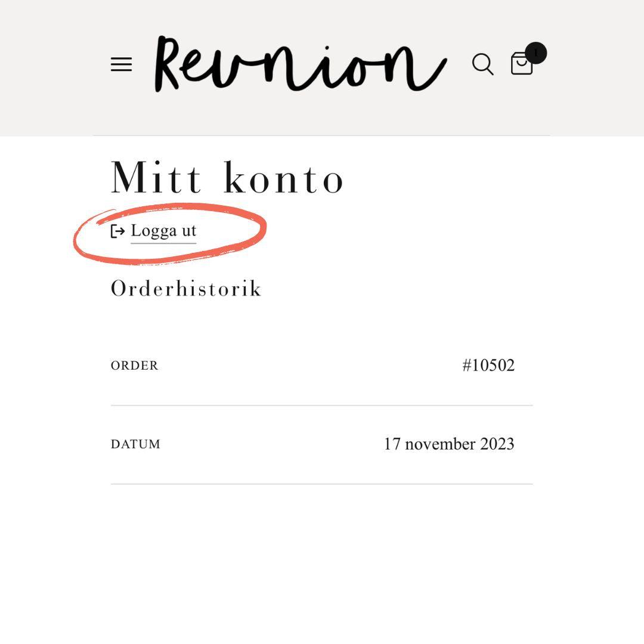The width and height of the screenshot is (644, 644).
Task: Click the "ORDER" row label
Action: click(x=135, y=366)
